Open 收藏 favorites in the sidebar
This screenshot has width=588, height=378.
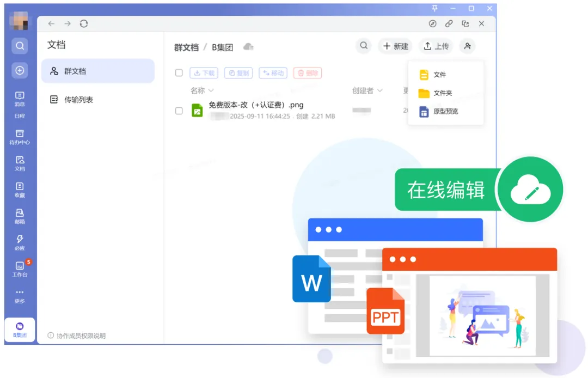[20, 190]
